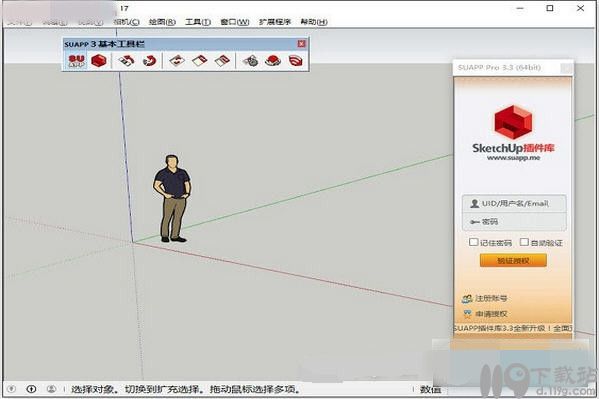599x399 pixels.
Task: Click the UID/用户名/Email input field
Action: coord(514,203)
